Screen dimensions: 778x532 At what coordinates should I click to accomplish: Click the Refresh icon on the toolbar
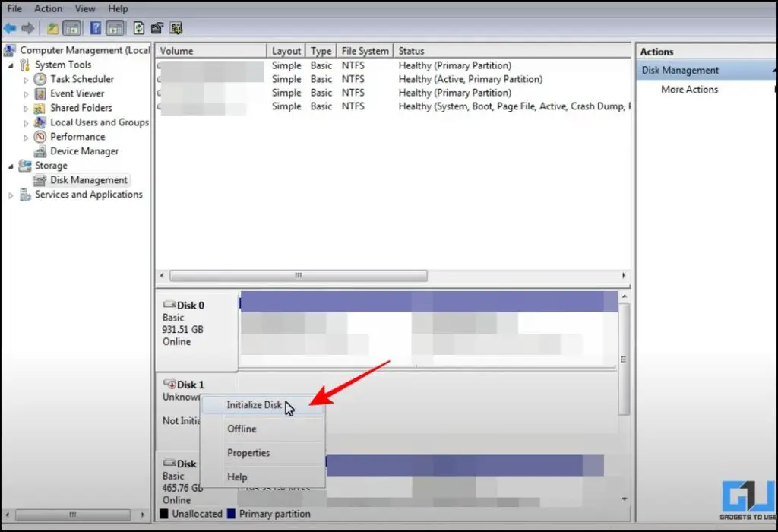click(139, 28)
